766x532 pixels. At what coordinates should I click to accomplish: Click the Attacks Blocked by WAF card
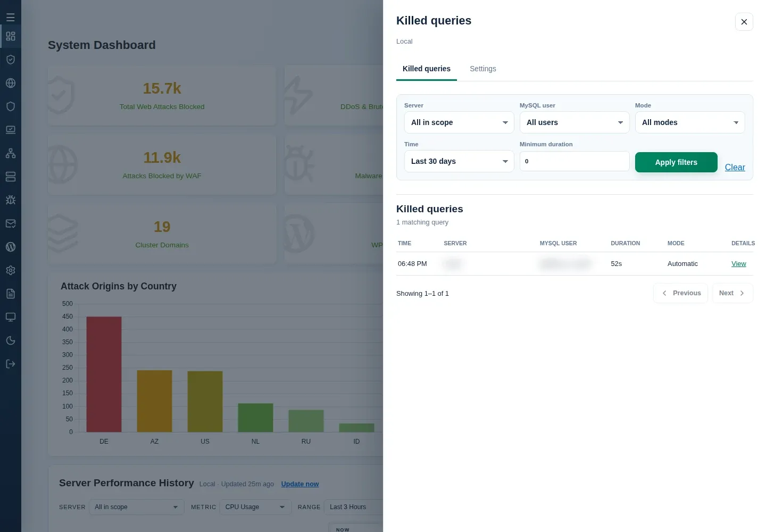[x=162, y=165]
